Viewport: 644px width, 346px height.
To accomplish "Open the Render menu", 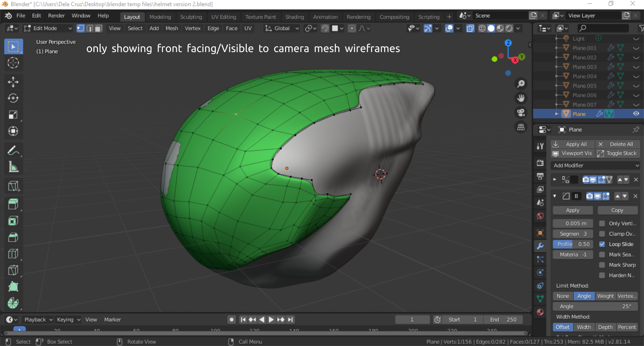I will [56, 16].
